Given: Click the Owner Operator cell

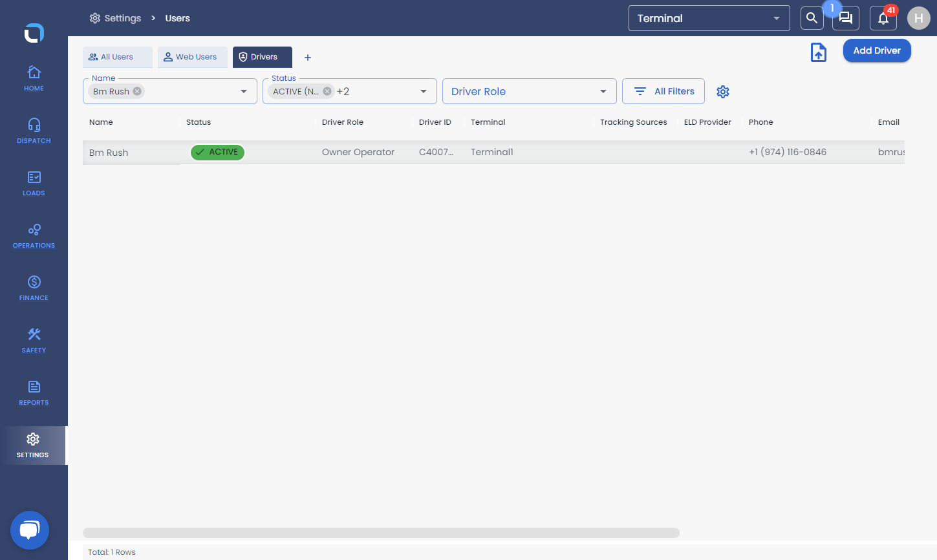Looking at the screenshot, I should click(358, 153).
